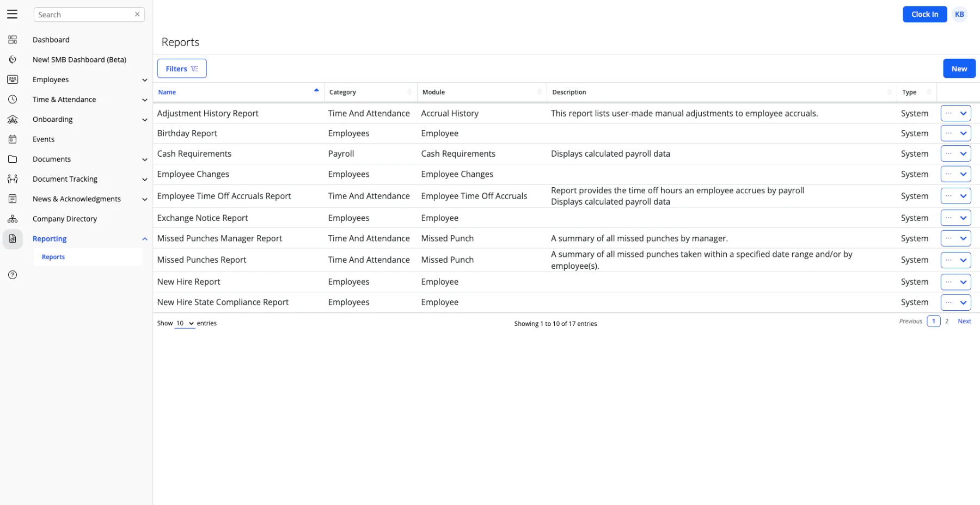The image size is (980, 505).
Task: Select the Reports submenu item
Action: point(53,257)
